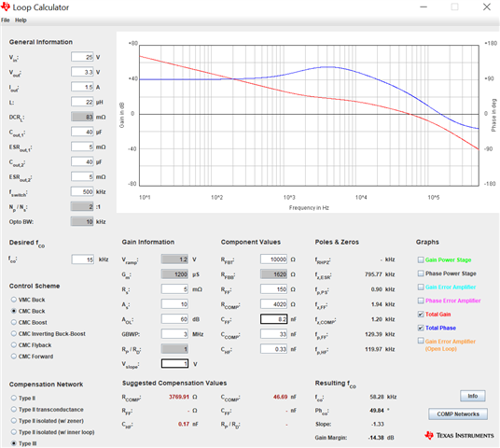
Task: Click the Texas Instruments logo in title bar
Action: point(6,7)
